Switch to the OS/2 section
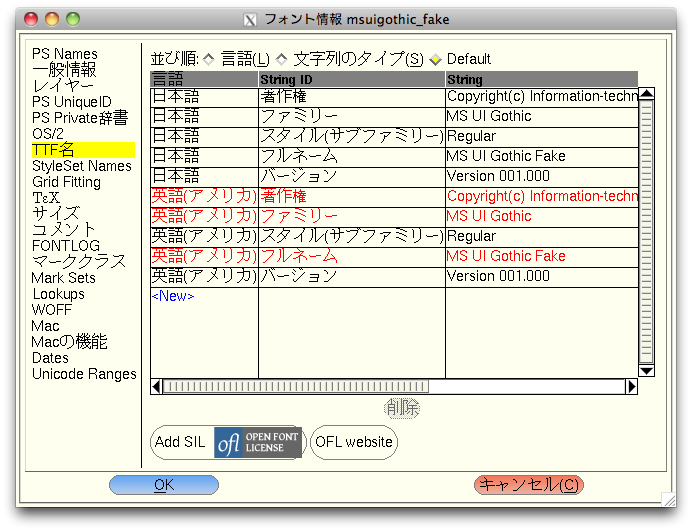This screenshot has height=531, width=692. pos(48,134)
